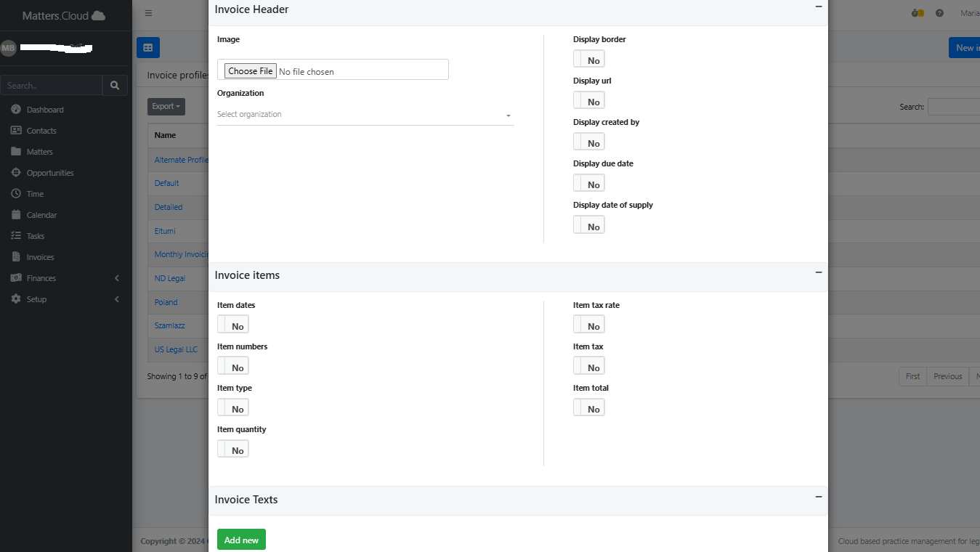Viewport: 980px width, 552px height.
Task: Click the Time clock icon in sidebar
Action: point(16,194)
